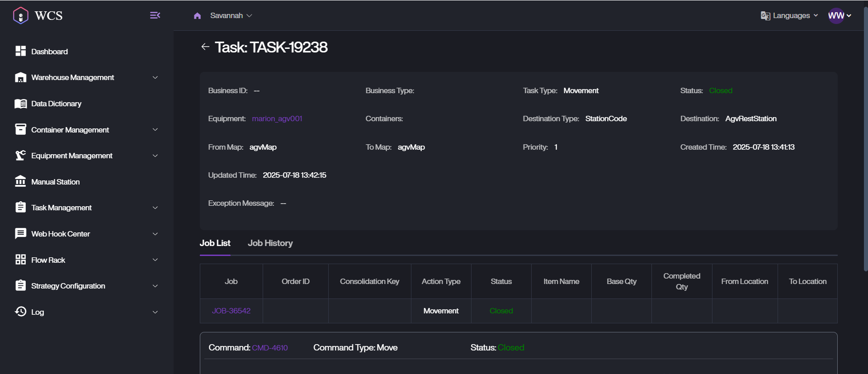Image resolution: width=868 pixels, height=374 pixels.
Task: Collapse the sidebar with the menu toggle icon
Action: pyautogui.click(x=155, y=15)
